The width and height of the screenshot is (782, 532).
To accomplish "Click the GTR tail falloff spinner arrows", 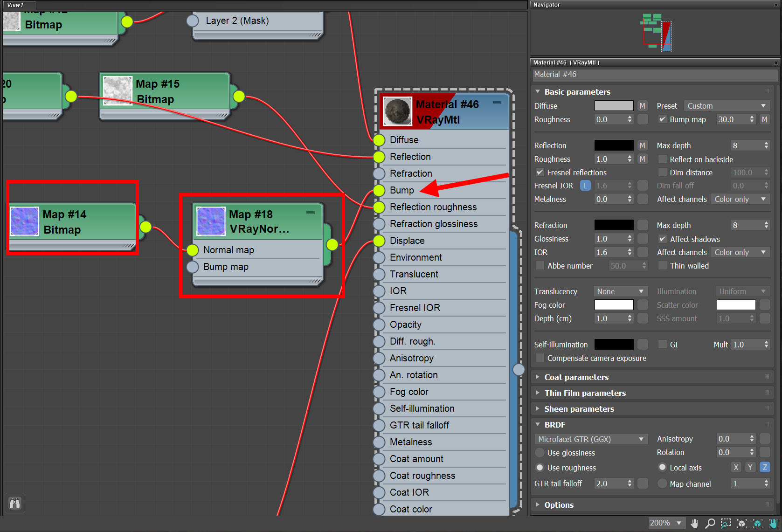I will tap(630, 484).
